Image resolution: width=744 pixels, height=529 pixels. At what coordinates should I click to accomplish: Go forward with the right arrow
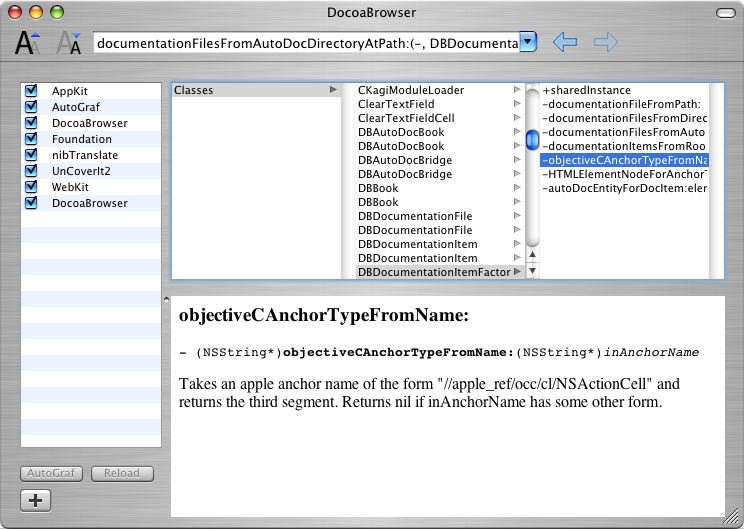pyautogui.click(x=605, y=42)
